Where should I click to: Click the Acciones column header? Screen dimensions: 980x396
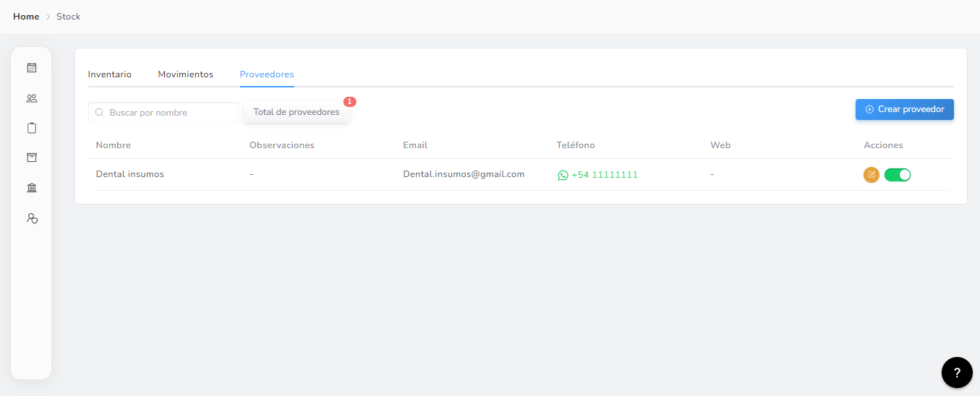click(883, 145)
